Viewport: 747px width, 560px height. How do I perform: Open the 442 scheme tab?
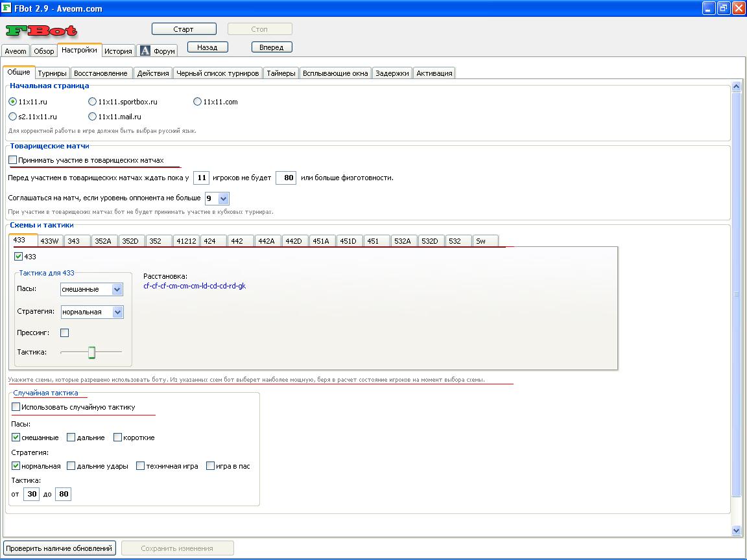click(x=237, y=241)
